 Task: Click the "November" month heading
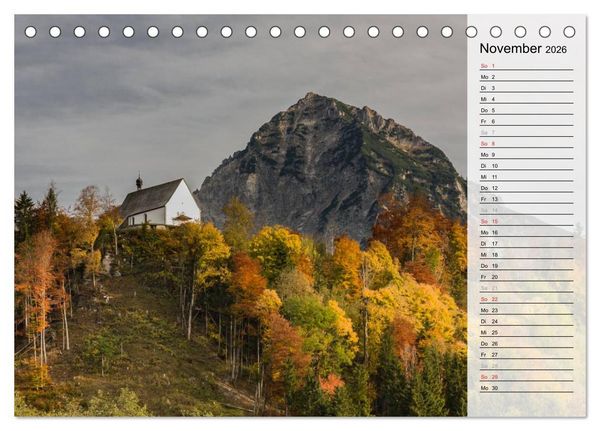tap(510, 49)
